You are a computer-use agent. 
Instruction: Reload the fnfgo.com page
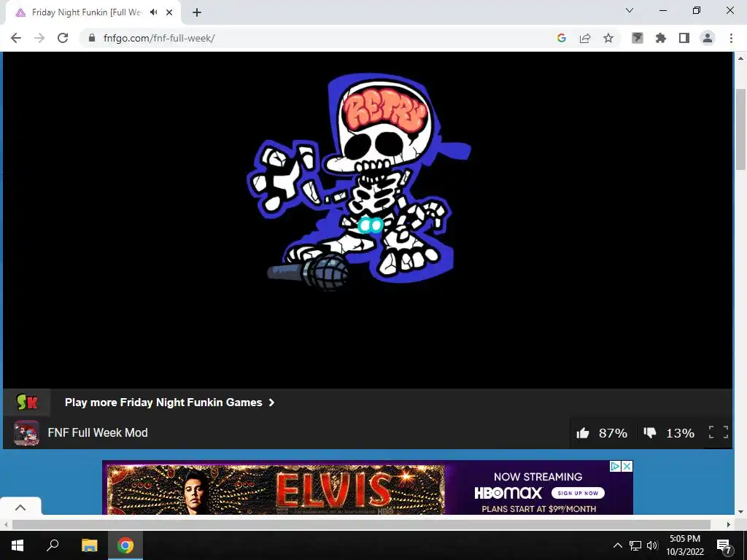coord(63,38)
